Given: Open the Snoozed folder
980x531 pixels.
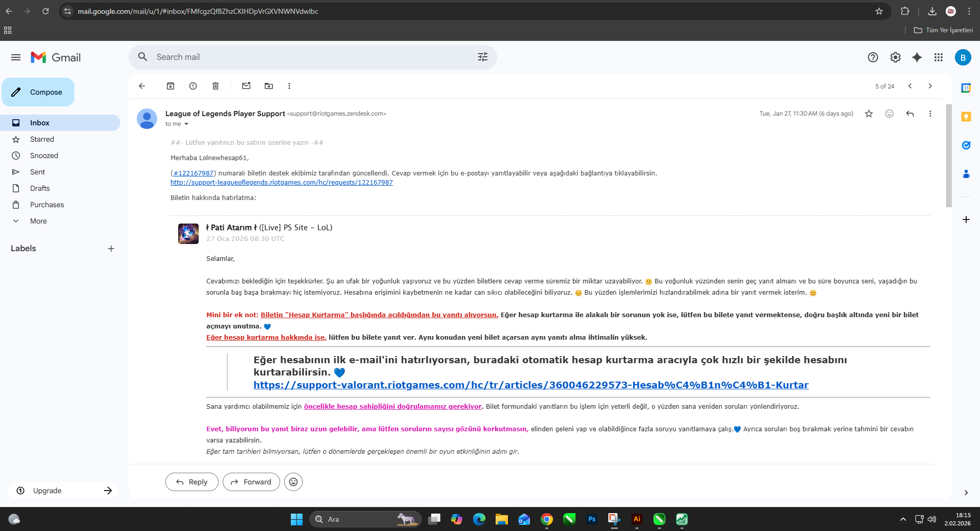Looking at the screenshot, I should [x=60, y=156].
